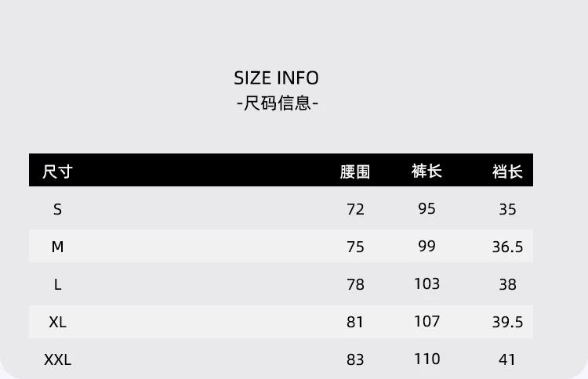The image size is (588, 379).
Task: Select pants length value 107
Action: point(426,321)
